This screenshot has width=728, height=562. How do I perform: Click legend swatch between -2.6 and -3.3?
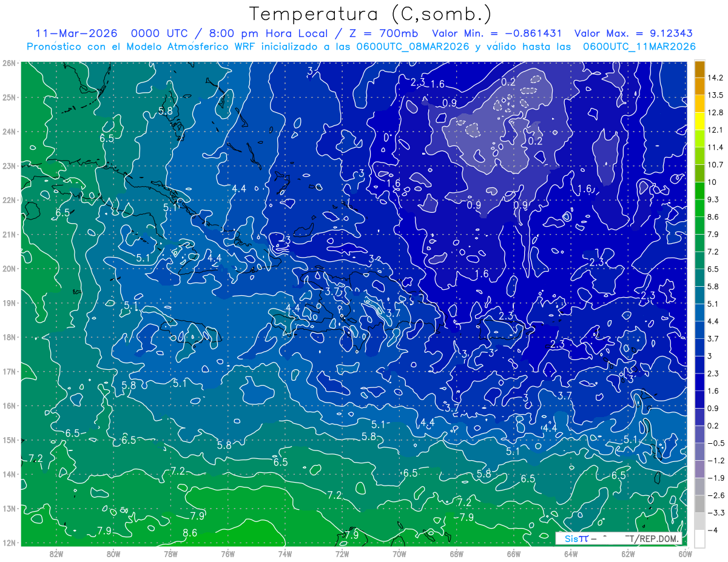699,503
